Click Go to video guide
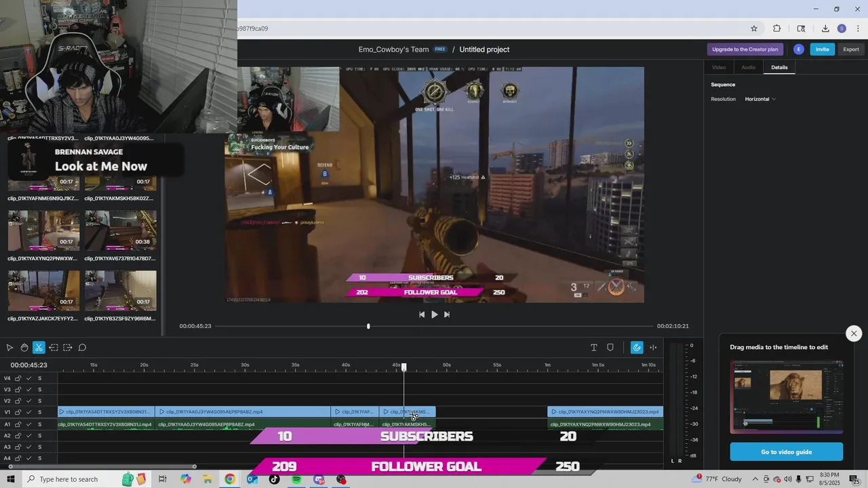The image size is (868, 488). click(786, 452)
